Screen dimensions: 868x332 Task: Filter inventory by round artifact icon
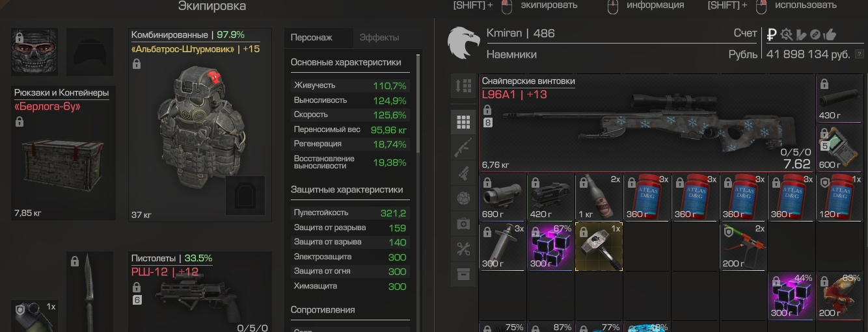click(x=463, y=198)
